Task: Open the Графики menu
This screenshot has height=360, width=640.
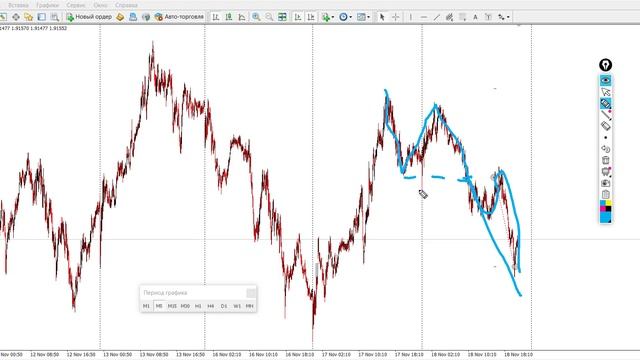Action: click(48, 5)
